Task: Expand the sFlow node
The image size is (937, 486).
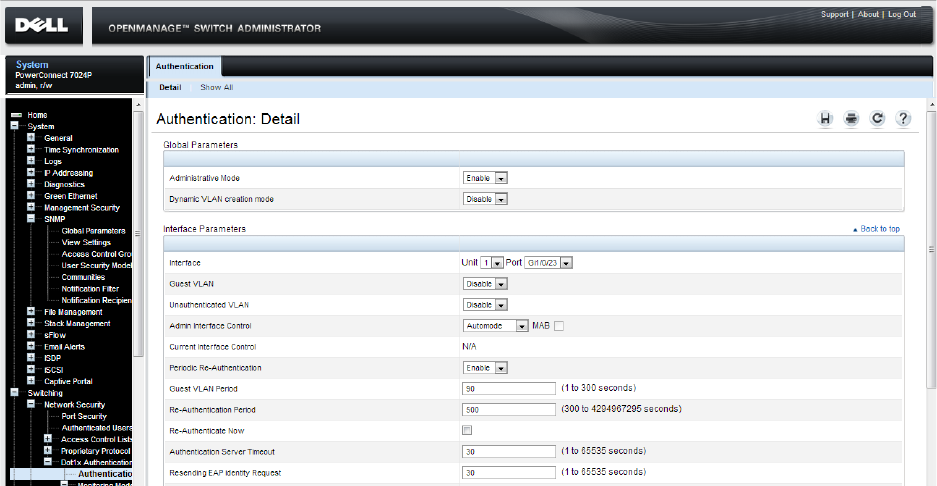Action: click(31, 335)
